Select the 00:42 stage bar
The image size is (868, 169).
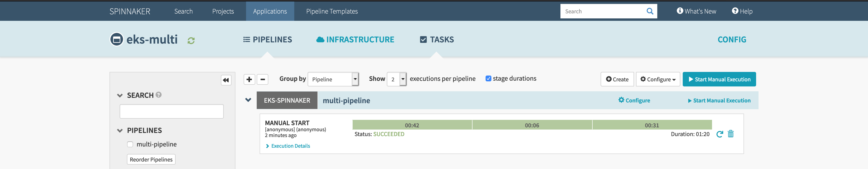412,125
